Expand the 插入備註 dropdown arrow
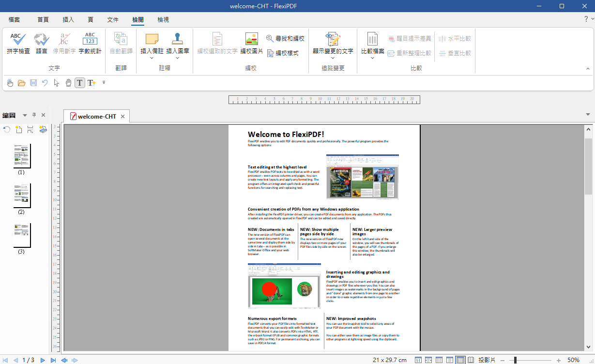This screenshot has height=364, width=595. coord(152,59)
